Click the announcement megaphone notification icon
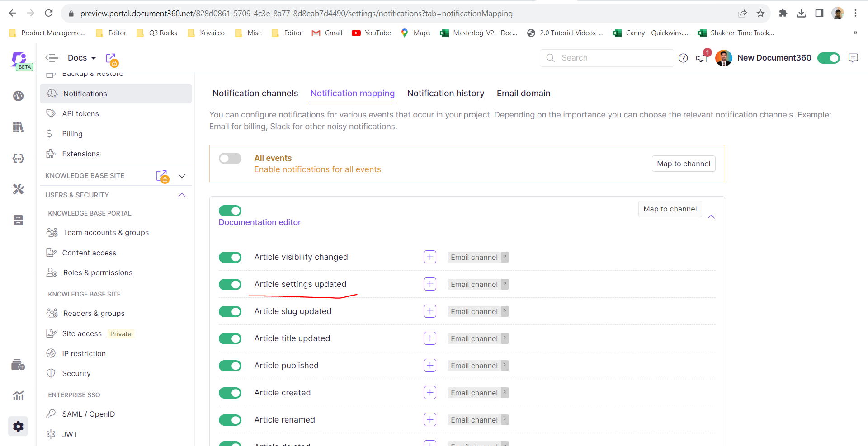Screen dimensions: 868x446 point(702,58)
